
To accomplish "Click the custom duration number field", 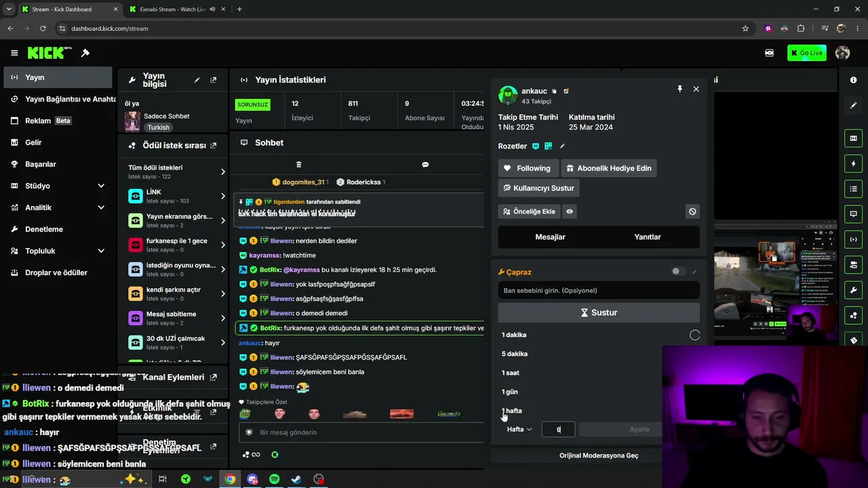I will tap(558, 429).
